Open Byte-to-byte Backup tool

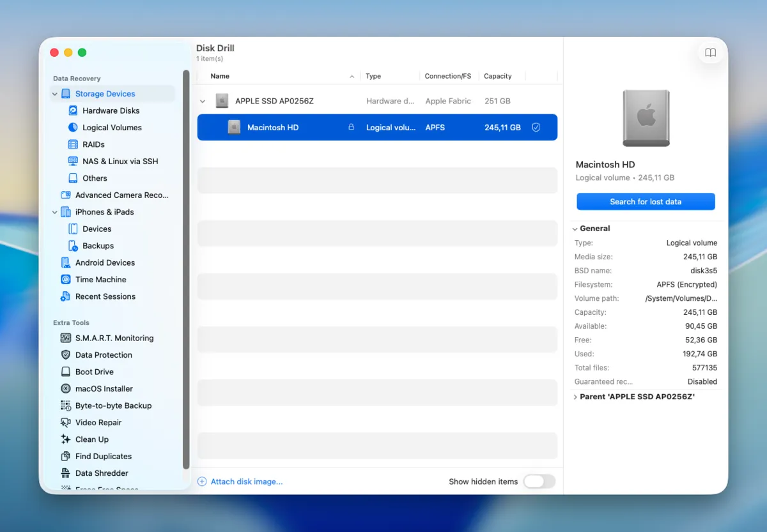113,406
